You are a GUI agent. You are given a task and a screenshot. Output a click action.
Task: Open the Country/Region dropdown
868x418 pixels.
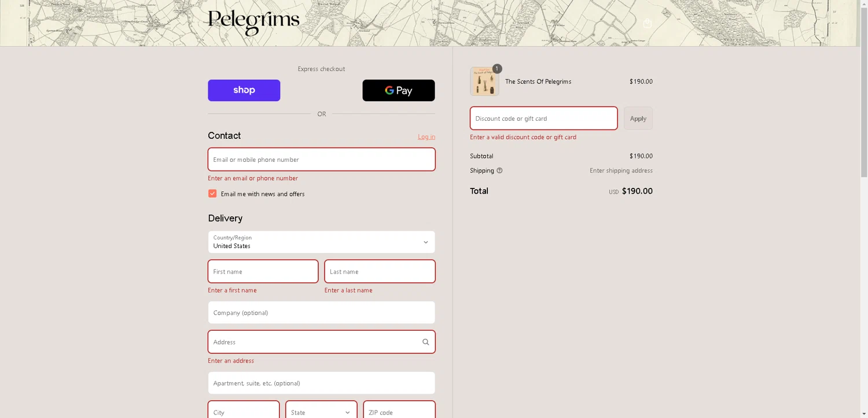tap(321, 242)
